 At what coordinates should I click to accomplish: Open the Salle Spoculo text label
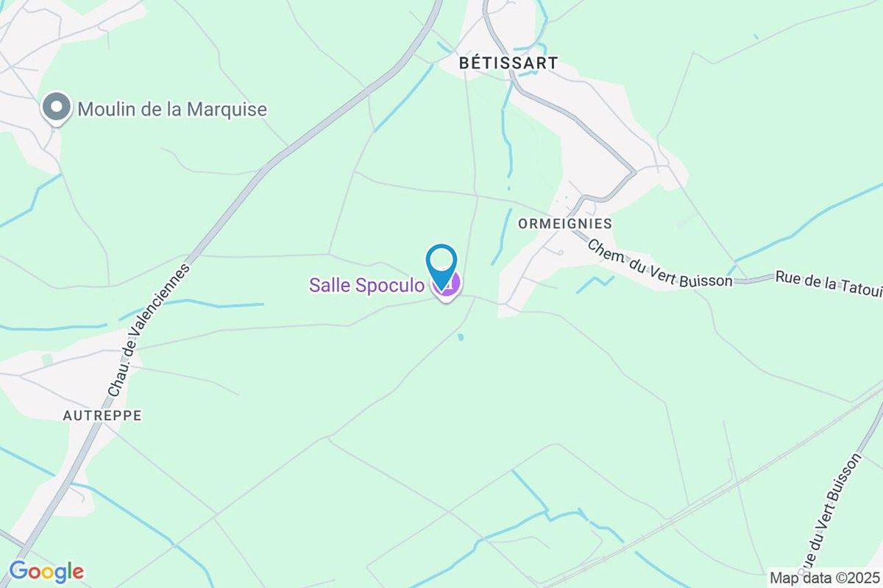coord(366,285)
